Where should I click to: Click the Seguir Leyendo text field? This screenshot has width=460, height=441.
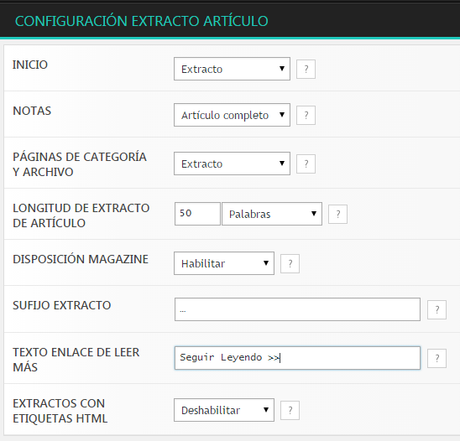coord(297,358)
